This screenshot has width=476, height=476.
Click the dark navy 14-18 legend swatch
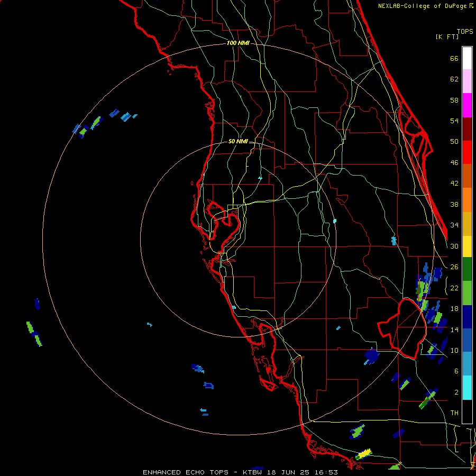point(467,317)
